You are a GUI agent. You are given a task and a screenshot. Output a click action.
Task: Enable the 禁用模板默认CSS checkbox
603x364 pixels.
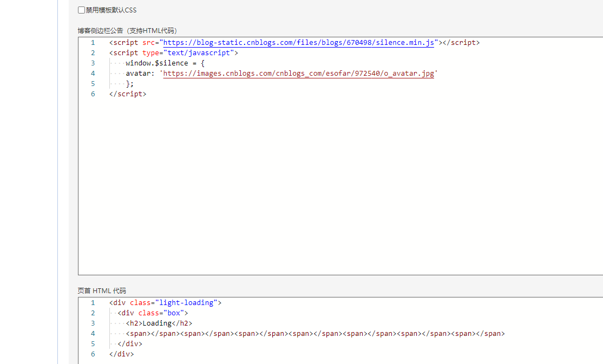(81, 10)
